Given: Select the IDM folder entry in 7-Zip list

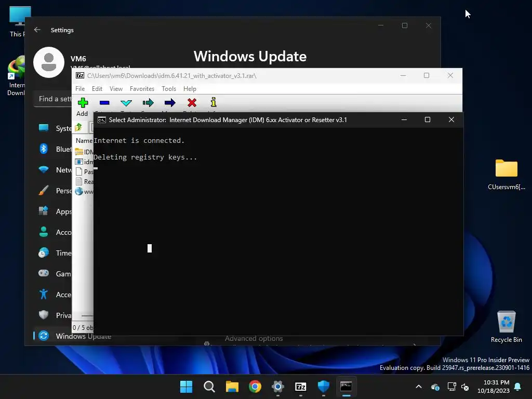Looking at the screenshot, I should tap(84, 152).
